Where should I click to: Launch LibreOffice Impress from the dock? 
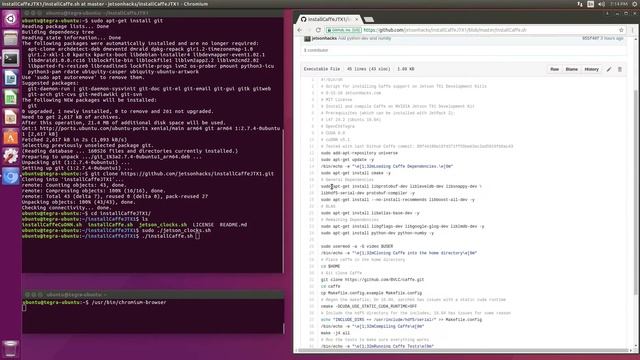click(x=11, y=118)
